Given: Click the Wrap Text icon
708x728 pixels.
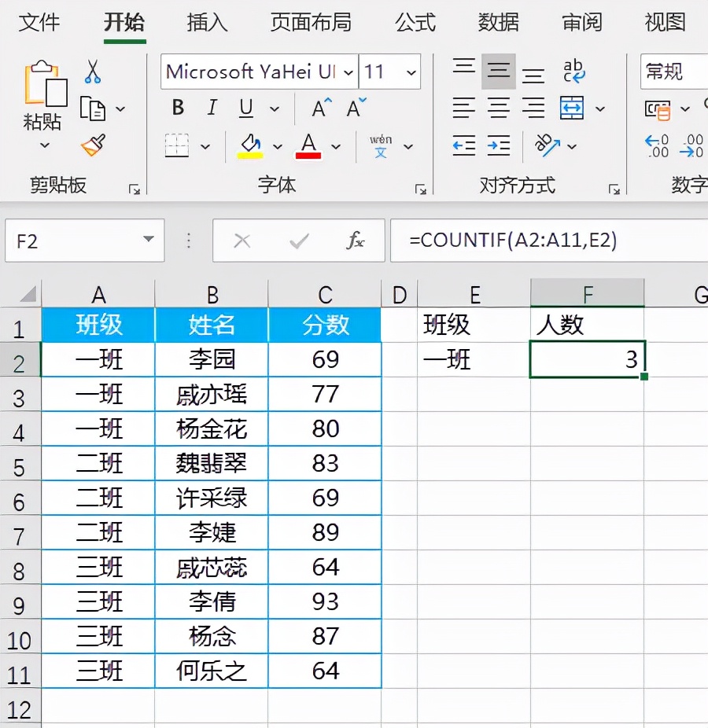Looking at the screenshot, I should pyautogui.click(x=573, y=72).
